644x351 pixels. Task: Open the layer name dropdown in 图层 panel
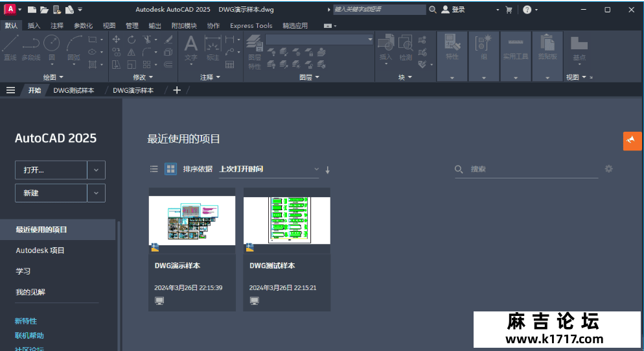point(319,40)
